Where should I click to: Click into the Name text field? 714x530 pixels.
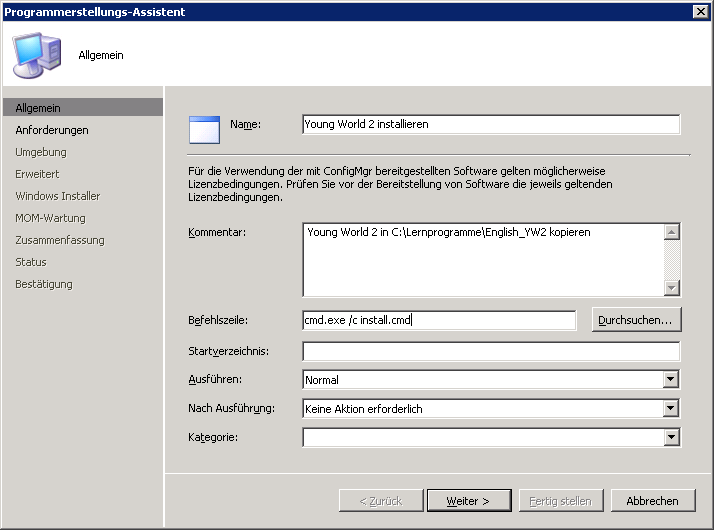(490, 125)
